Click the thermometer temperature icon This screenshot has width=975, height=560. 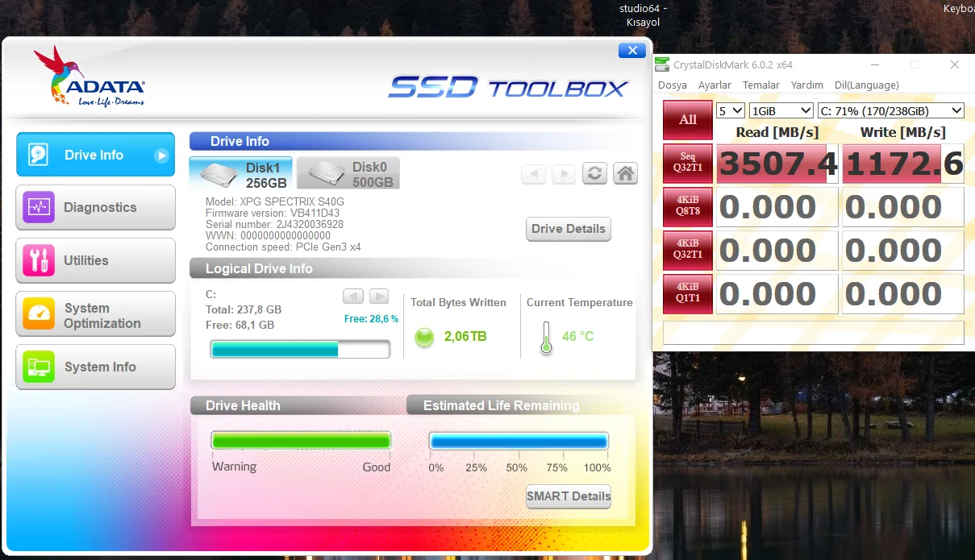click(546, 338)
